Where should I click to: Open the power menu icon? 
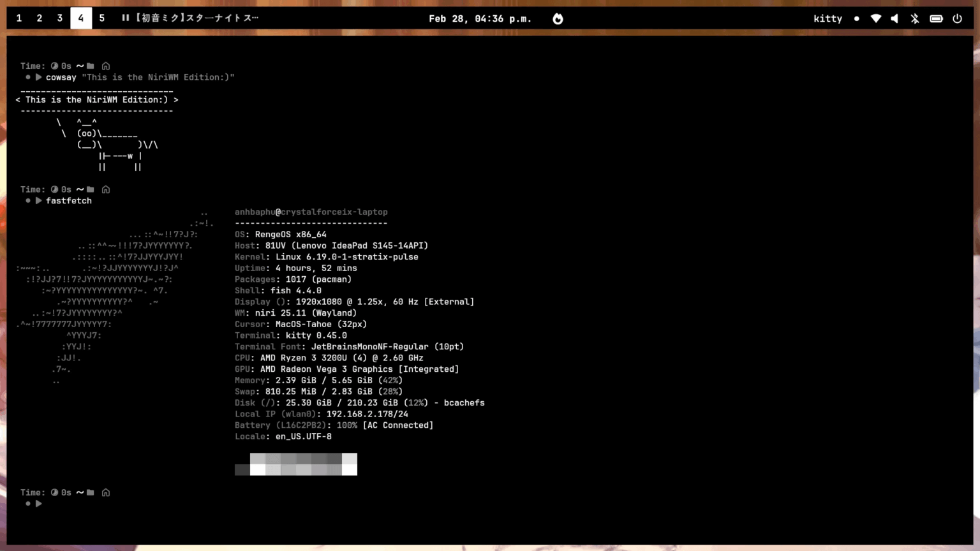[x=957, y=18]
